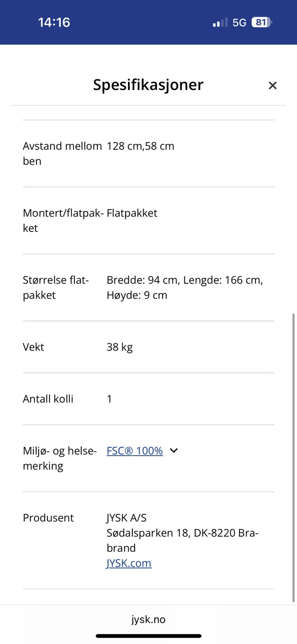This screenshot has width=297, height=644.
Task: Tap the 5G network indicator
Action: pos(239,23)
